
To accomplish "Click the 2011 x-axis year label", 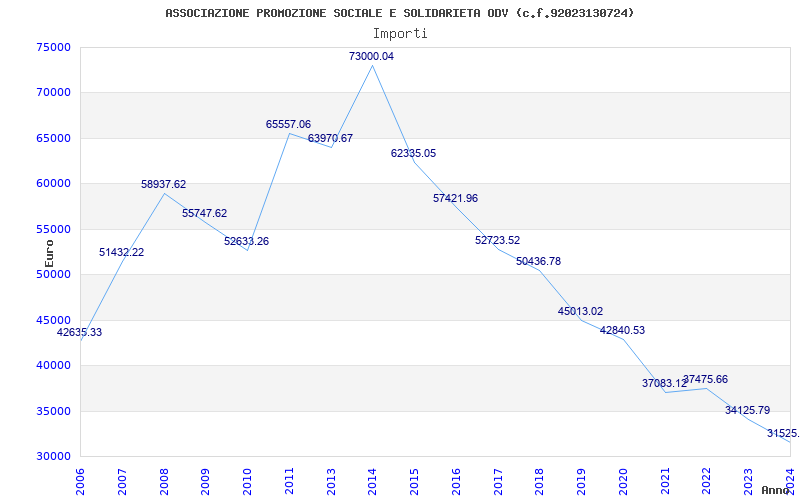I will (x=289, y=482).
